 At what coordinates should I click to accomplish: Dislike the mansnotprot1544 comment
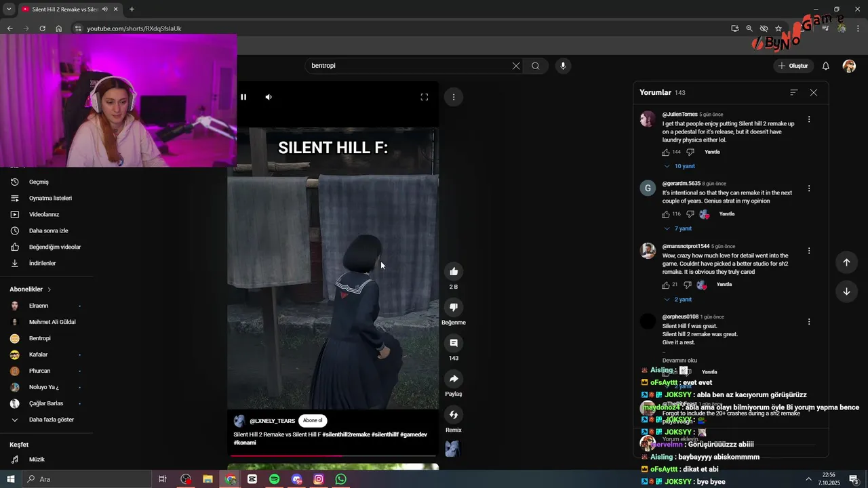click(x=688, y=285)
